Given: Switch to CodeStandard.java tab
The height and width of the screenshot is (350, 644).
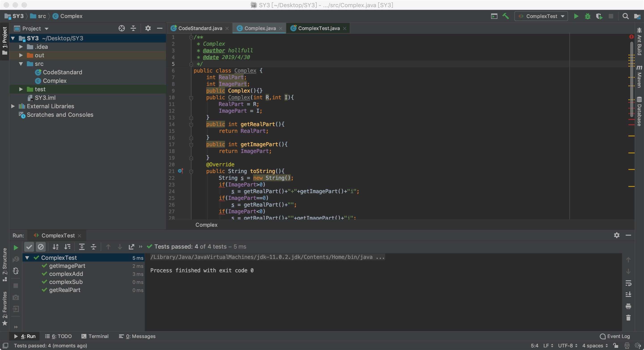Looking at the screenshot, I should 200,28.
